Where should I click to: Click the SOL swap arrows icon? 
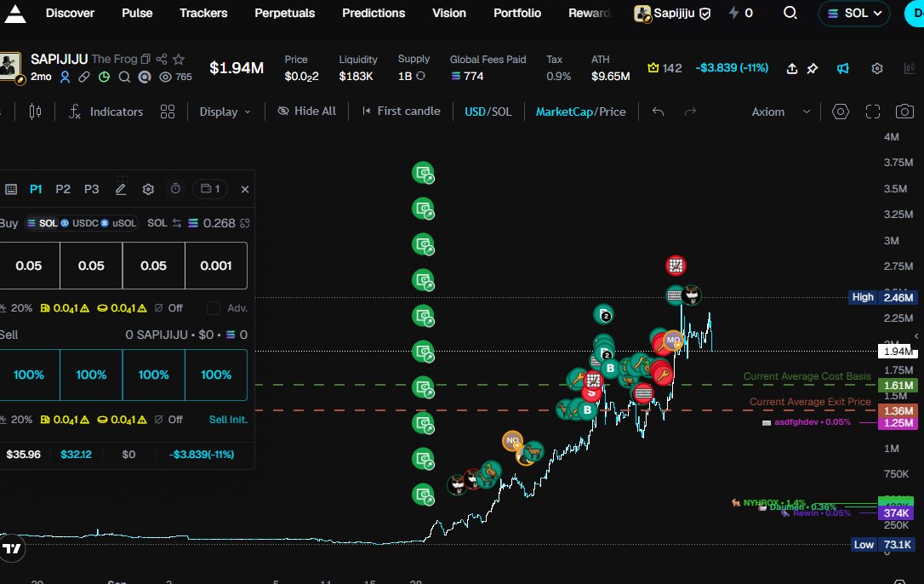click(x=177, y=223)
